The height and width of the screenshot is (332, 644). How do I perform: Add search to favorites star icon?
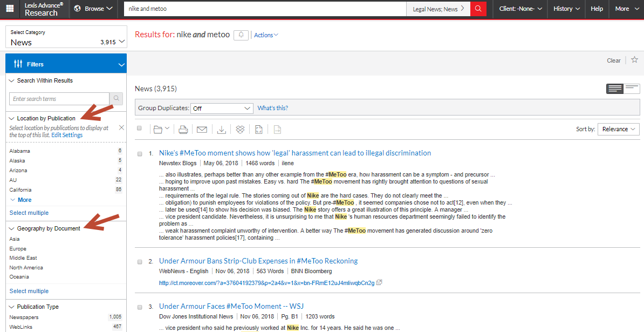click(x=634, y=59)
